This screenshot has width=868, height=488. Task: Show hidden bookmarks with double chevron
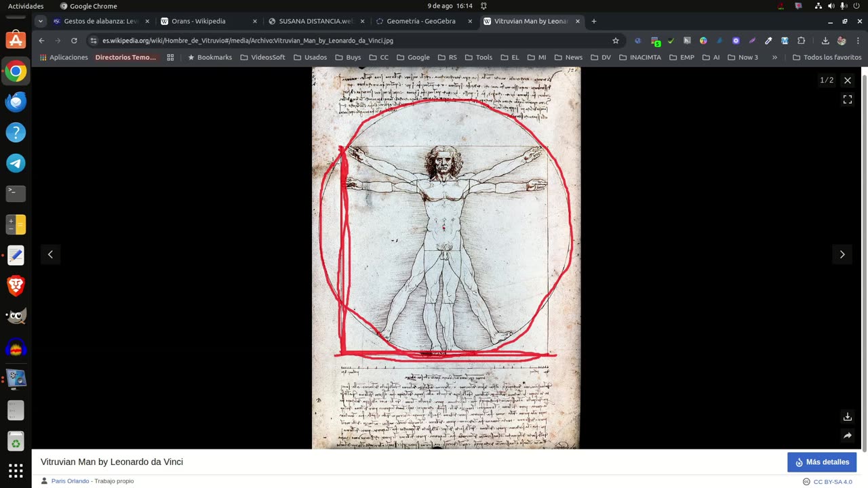[774, 58]
